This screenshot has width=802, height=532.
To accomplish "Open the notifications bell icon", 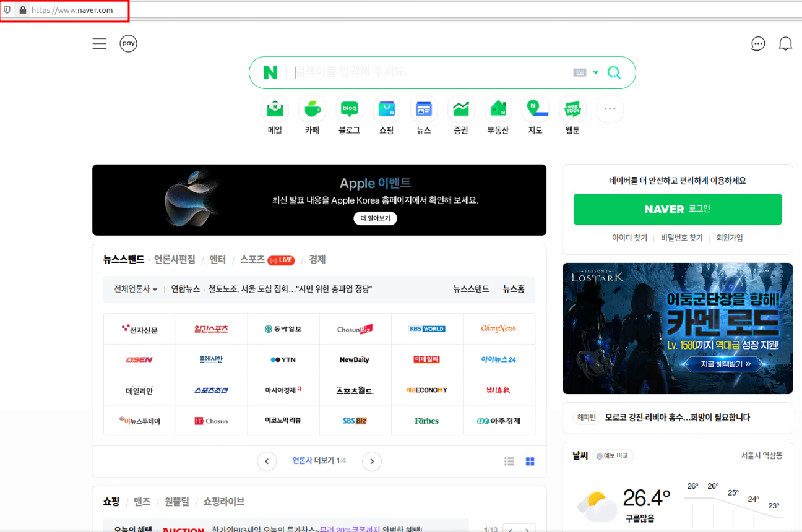I will [785, 43].
